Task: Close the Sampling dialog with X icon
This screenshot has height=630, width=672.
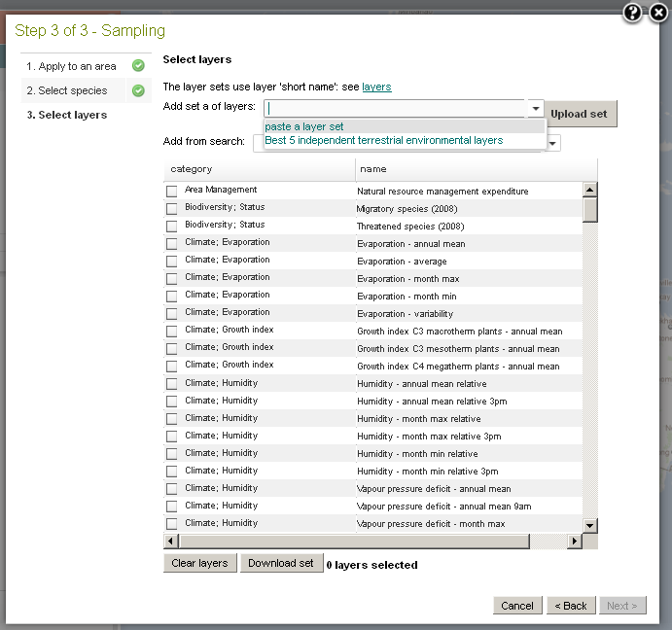Action: click(655, 13)
